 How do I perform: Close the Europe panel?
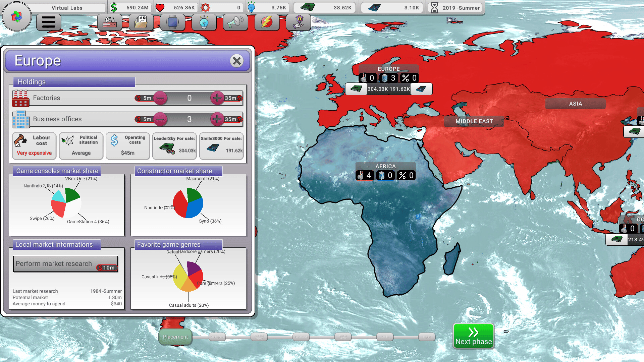(x=237, y=61)
